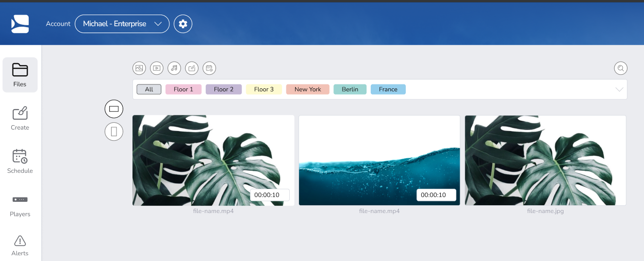Click file-name.mp4 label under leaf video

click(213, 211)
